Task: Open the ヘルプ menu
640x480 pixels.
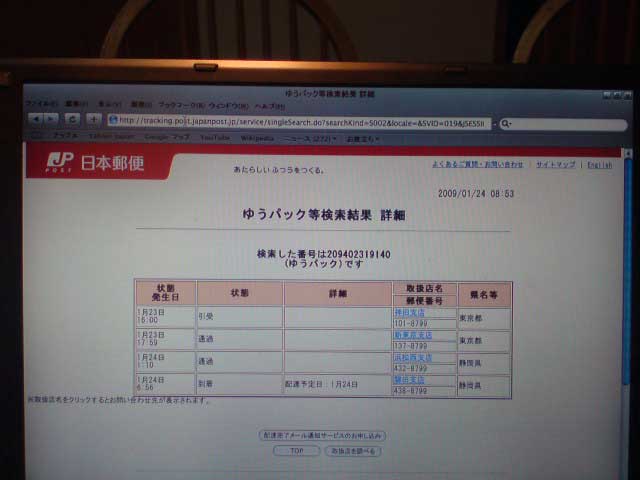Action: pos(270,106)
